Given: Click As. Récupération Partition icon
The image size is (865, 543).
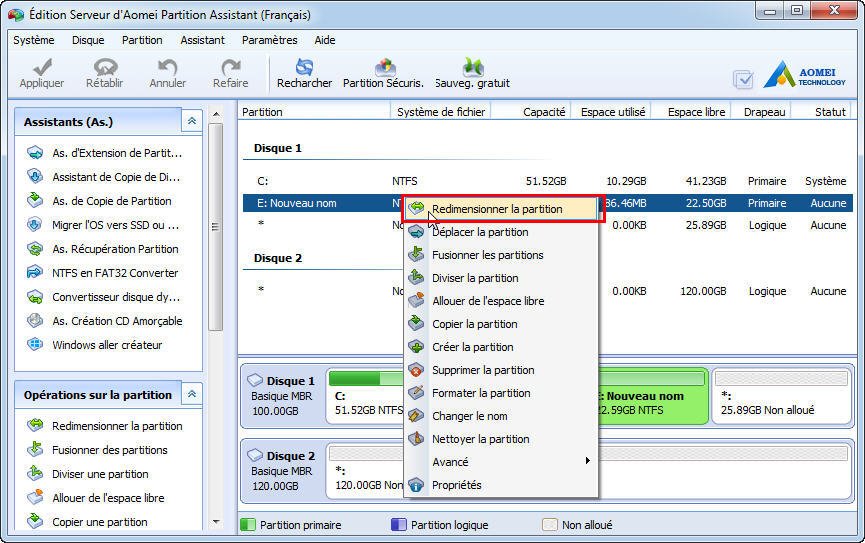Looking at the screenshot, I should pyautogui.click(x=35, y=249).
